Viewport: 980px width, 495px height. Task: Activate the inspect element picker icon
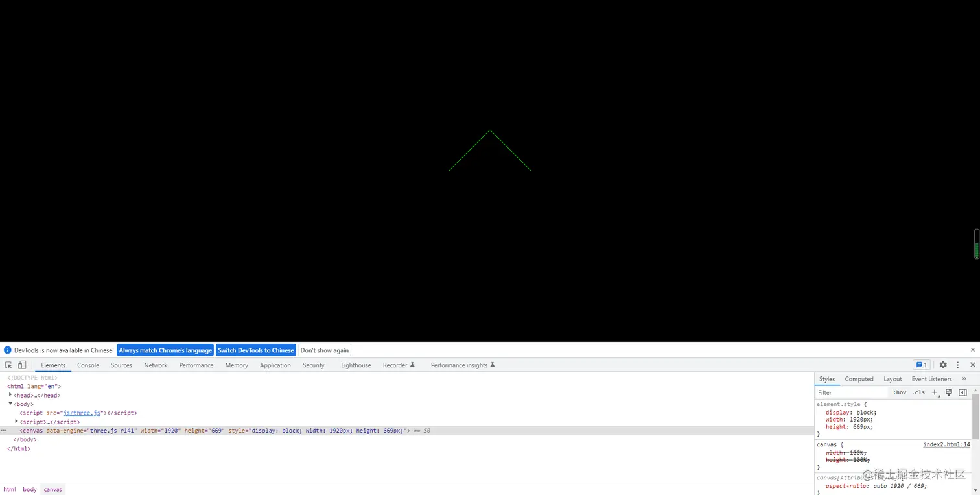[8, 365]
